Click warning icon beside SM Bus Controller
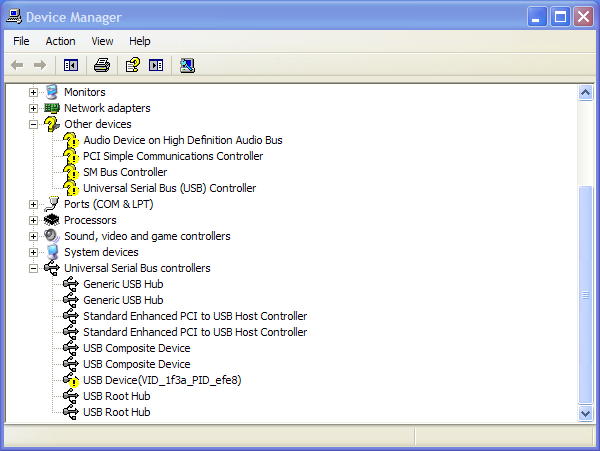This screenshot has width=600, height=451. (x=71, y=173)
